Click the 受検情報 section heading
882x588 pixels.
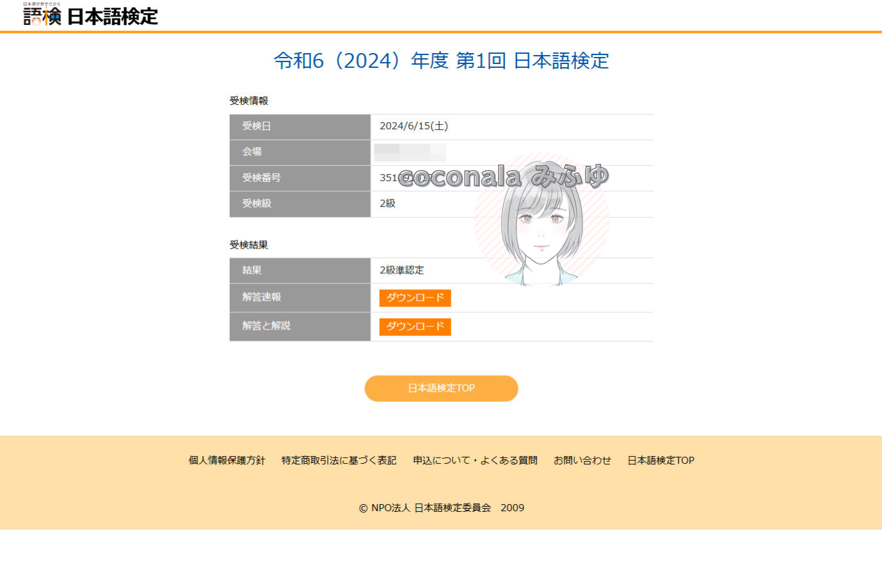249,101
